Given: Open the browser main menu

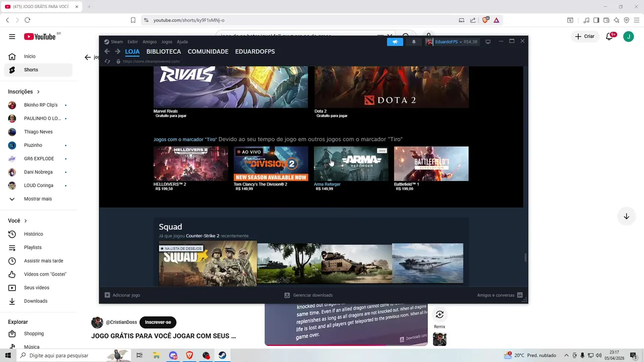Looking at the screenshot, I should (x=636, y=20).
